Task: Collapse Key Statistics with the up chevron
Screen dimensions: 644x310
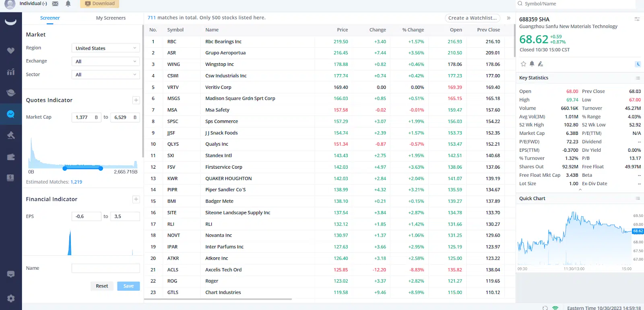Action: coord(580,190)
